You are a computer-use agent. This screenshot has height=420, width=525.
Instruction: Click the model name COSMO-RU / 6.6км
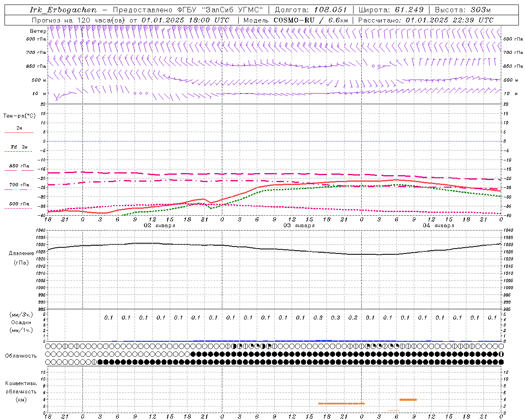coord(311,20)
